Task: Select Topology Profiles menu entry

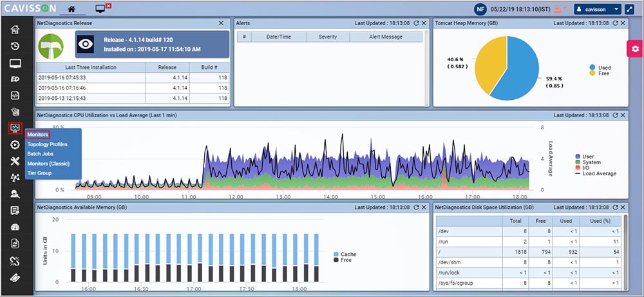Action: click(48, 144)
